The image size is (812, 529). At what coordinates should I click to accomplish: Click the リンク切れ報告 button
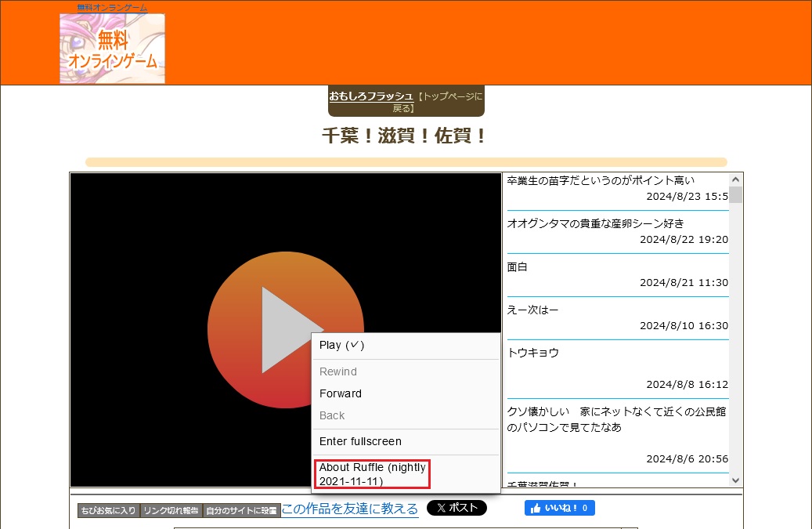[x=171, y=511]
